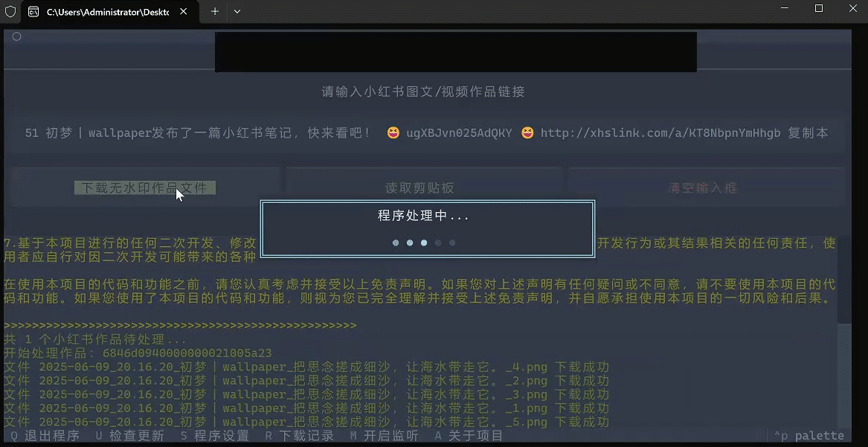Click the log line ending _5.png 下载成功

coord(306,422)
